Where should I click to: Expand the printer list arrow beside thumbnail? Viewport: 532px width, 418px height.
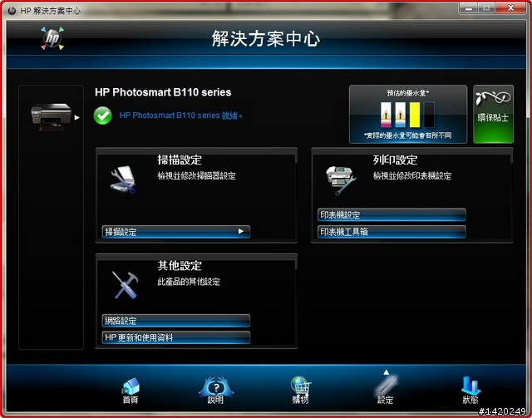coord(77,117)
